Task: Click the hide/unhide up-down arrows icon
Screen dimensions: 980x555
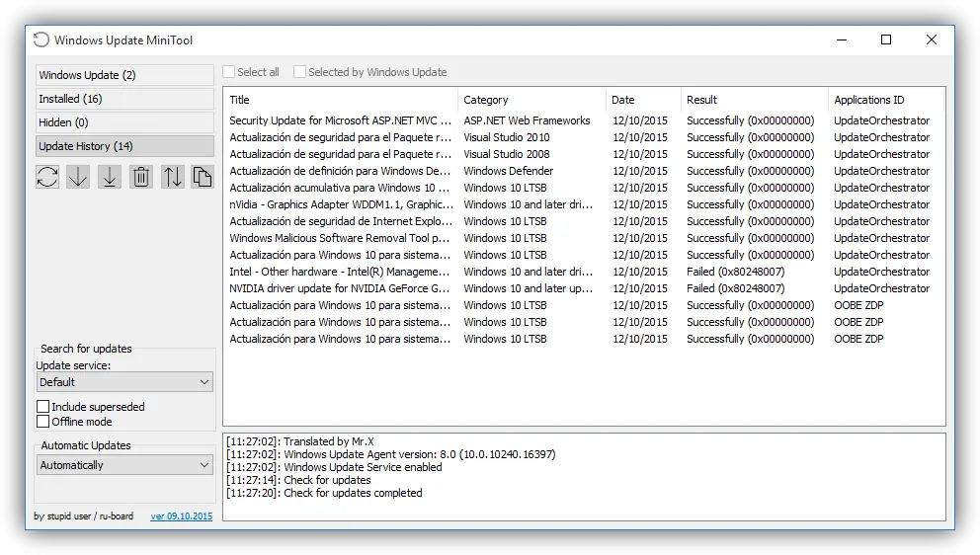Action: (x=173, y=177)
